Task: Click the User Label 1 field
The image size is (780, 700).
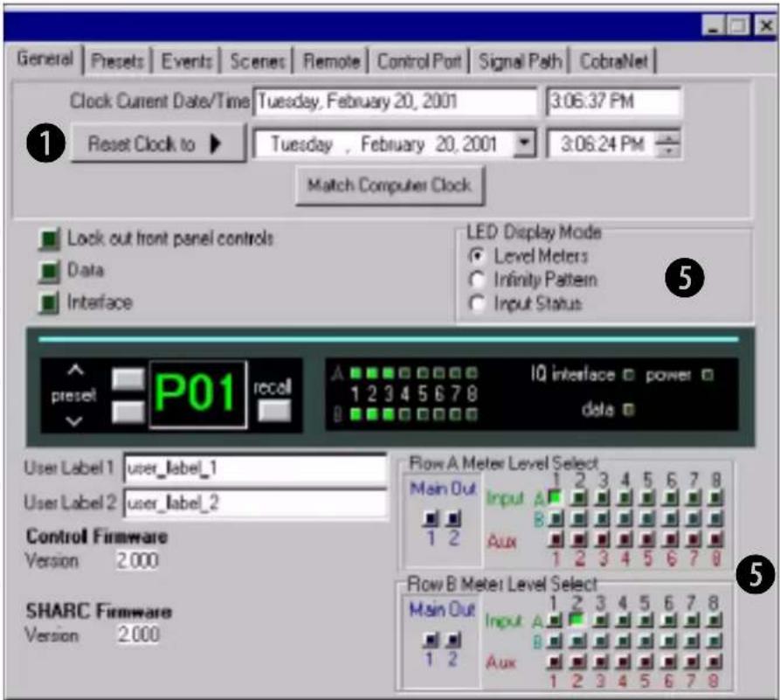Action: pyautogui.click(x=255, y=468)
